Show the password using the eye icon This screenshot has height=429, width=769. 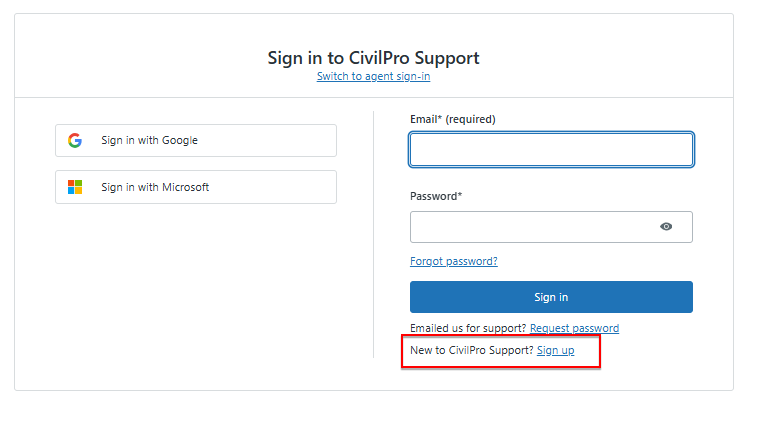[x=666, y=227]
